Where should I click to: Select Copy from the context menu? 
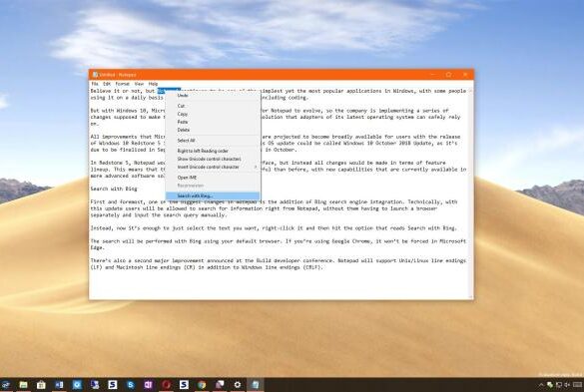pyautogui.click(x=213, y=114)
